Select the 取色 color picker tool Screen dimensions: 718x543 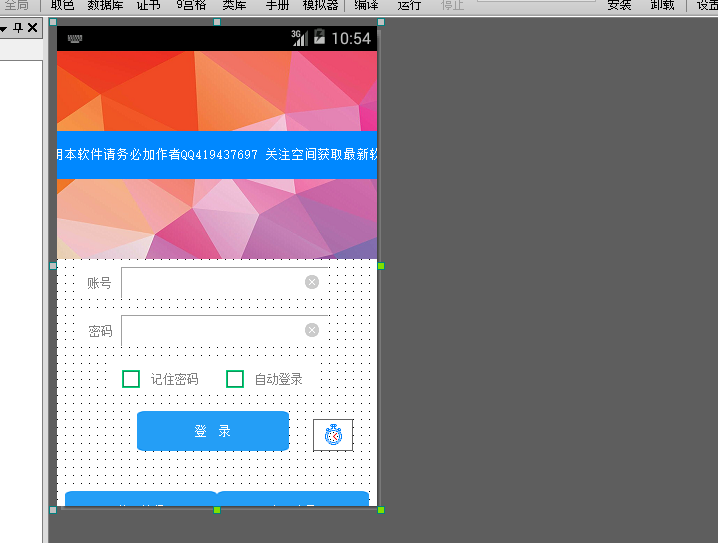tap(62, 5)
